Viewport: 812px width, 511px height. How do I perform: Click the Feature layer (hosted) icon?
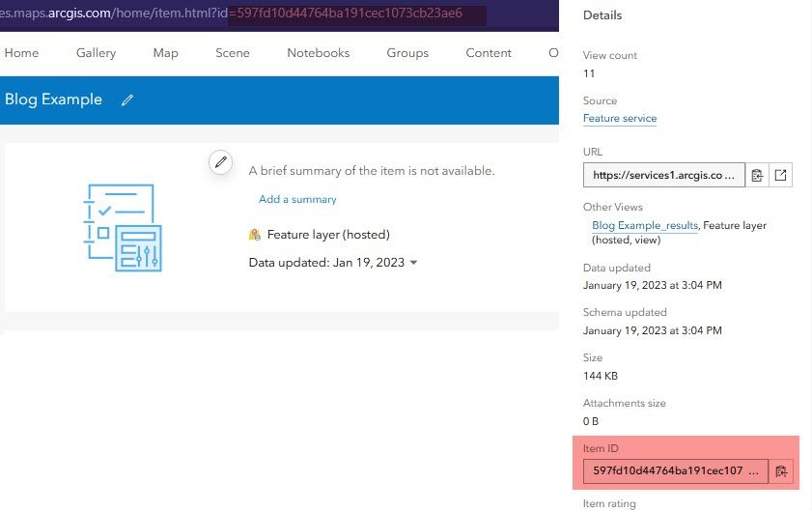[x=255, y=235]
